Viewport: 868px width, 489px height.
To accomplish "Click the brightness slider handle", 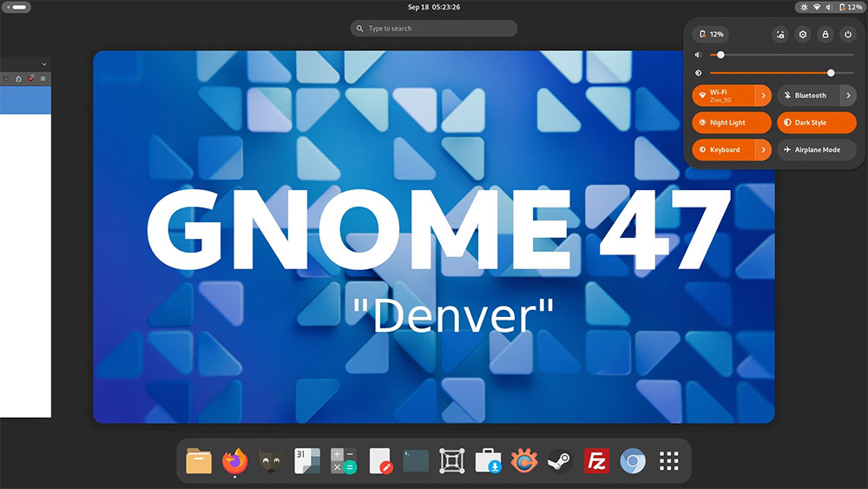I will 831,73.
